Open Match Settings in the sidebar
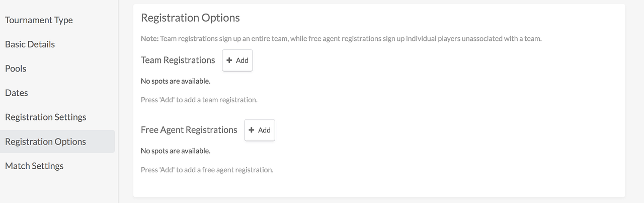This screenshot has width=644, height=203. coord(34,166)
